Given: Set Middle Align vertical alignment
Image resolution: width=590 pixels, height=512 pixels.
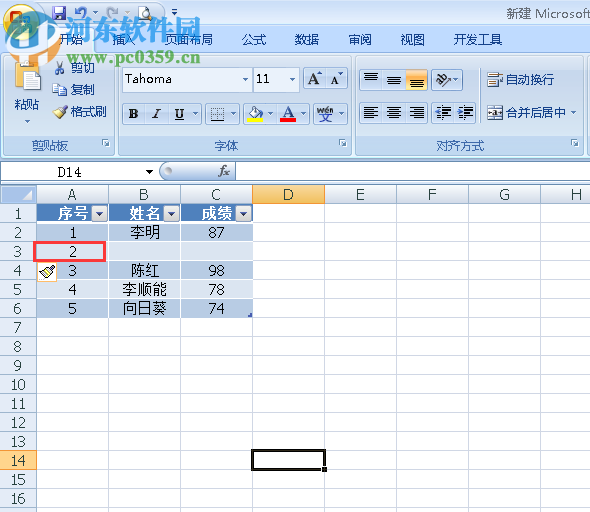Looking at the screenshot, I should pyautogui.click(x=394, y=80).
